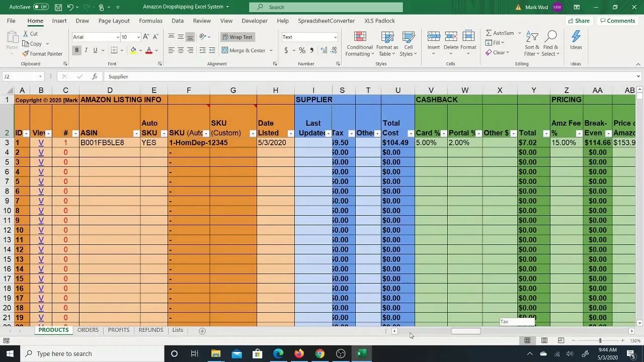Click the Save icon in title bar
The width and height of the screenshot is (644, 362).
[x=58, y=7]
